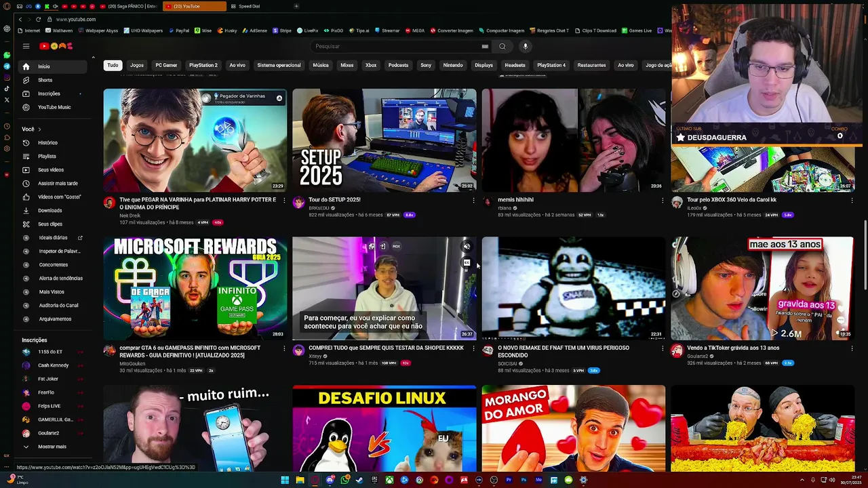Select the Jogos filter chip
868x488 pixels.
pyautogui.click(x=137, y=65)
